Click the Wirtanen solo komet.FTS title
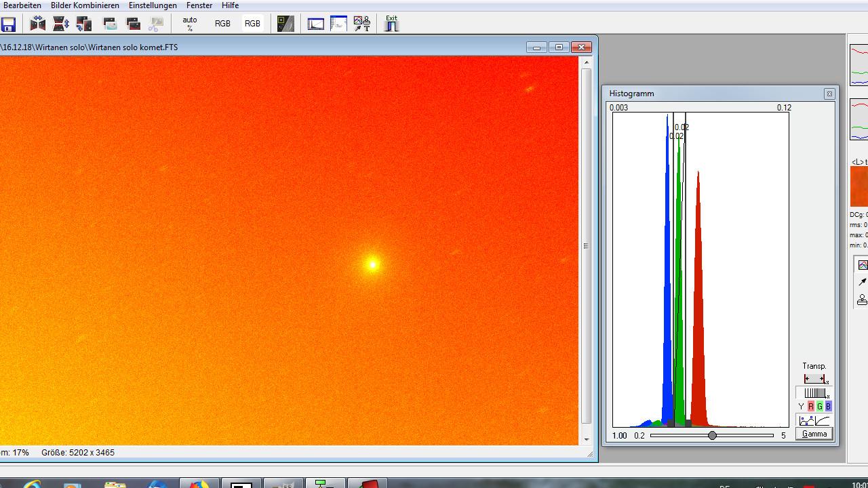The width and height of the screenshot is (868, 488). click(x=132, y=47)
